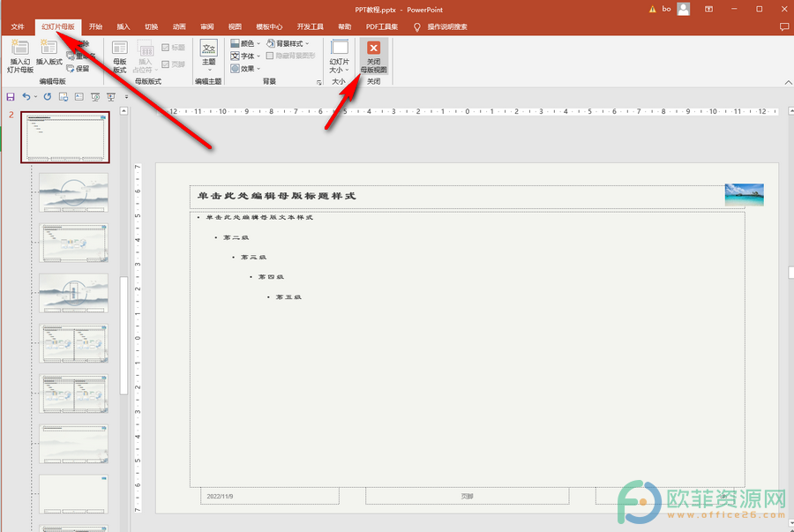This screenshot has width=794, height=532.
Task: Select the blank layout thumbnail, seventh layout
Action: point(73,494)
